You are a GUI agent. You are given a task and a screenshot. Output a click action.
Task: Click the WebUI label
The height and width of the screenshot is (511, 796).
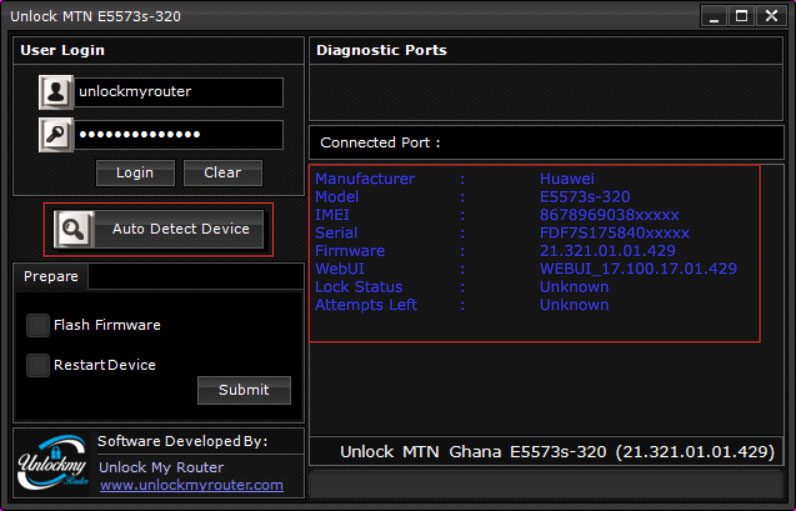pos(340,269)
